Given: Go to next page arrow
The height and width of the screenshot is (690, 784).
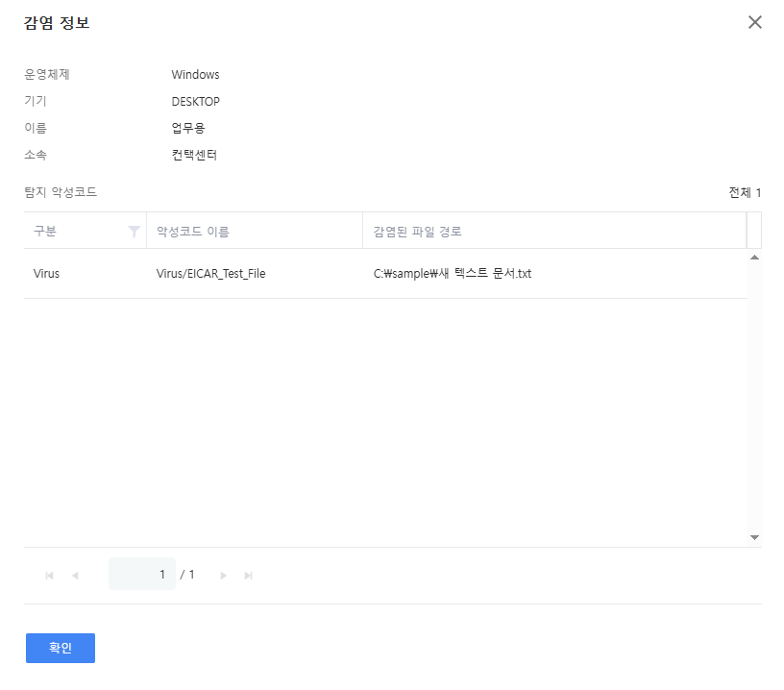Looking at the screenshot, I should (224, 576).
